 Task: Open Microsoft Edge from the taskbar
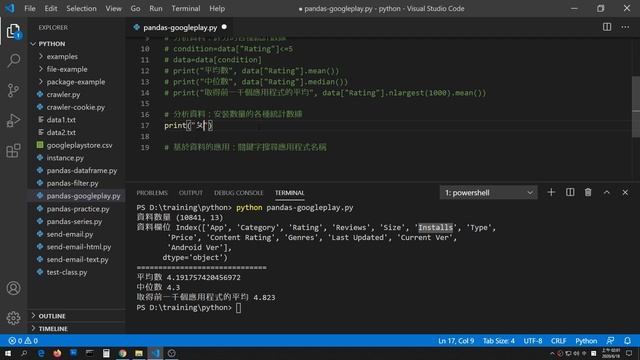[x=41, y=353]
